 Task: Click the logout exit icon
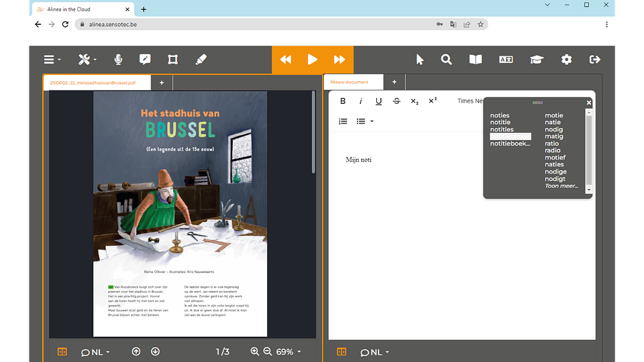click(594, 60)
